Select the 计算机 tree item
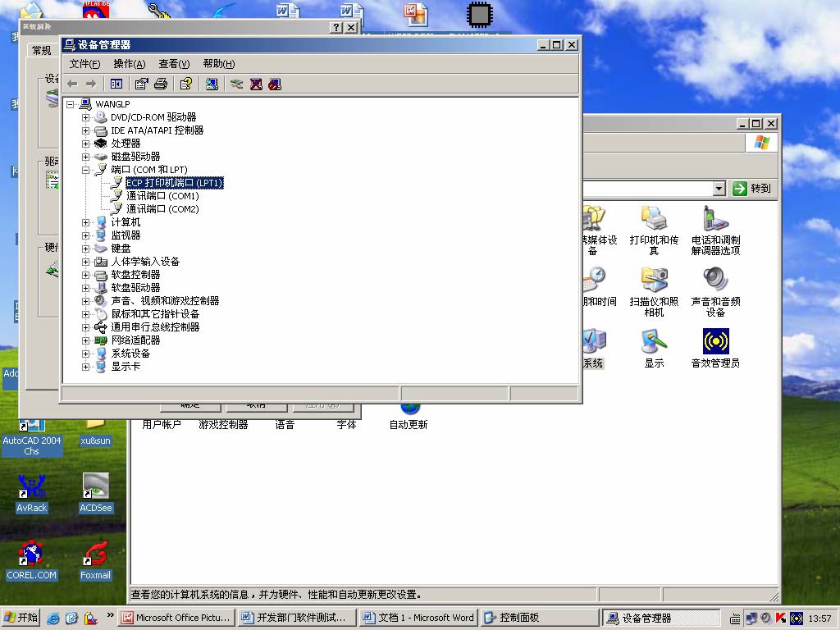 pos(126,222)
